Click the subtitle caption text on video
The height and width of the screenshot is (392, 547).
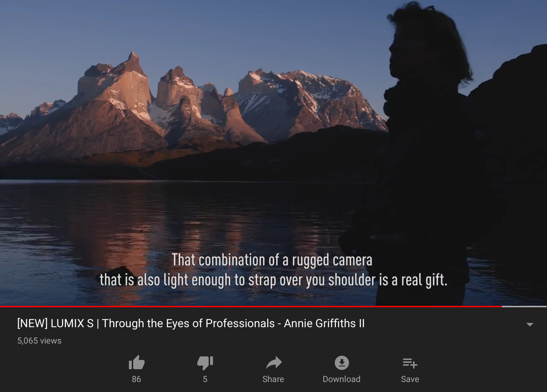tap(273, 270)
